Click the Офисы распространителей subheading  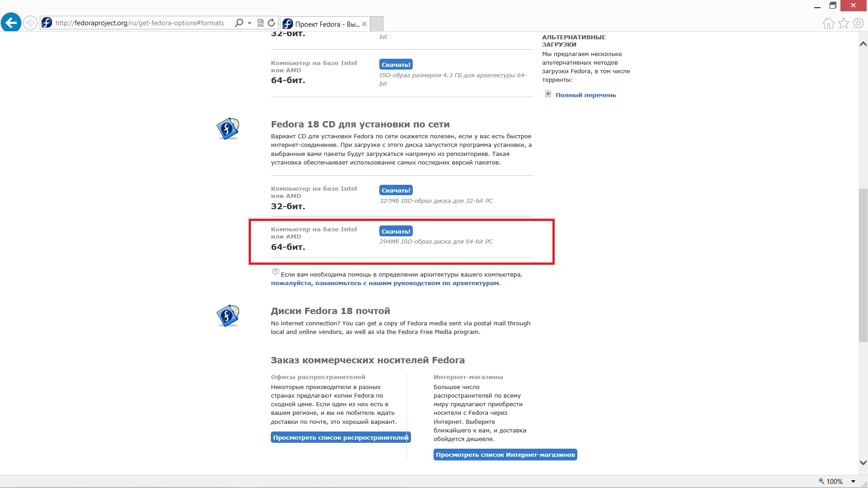318,377
